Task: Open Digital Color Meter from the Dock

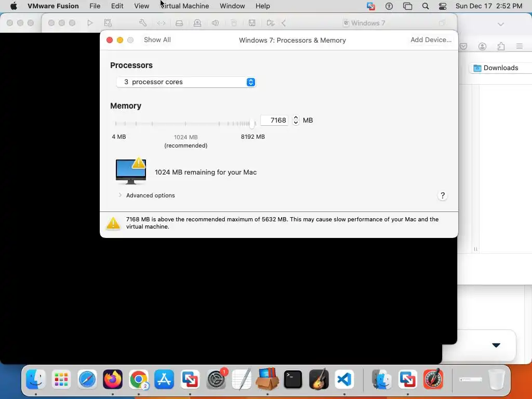Action: (x=433, y=379)
